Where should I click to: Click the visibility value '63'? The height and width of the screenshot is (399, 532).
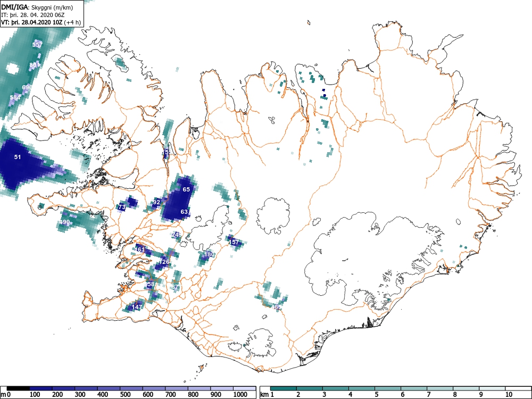click(184, 212)
